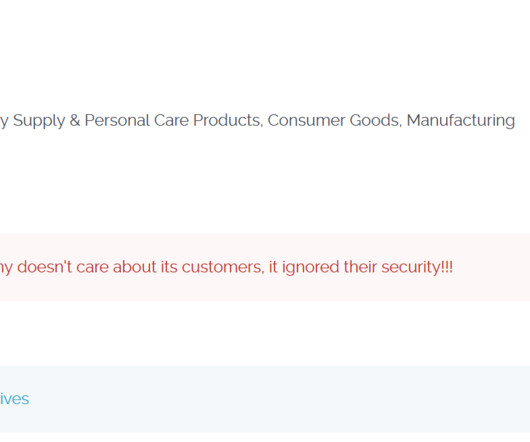Click the word 'customers' in red warning
This screenshot has width=530, height=442.
click(223, 267)
